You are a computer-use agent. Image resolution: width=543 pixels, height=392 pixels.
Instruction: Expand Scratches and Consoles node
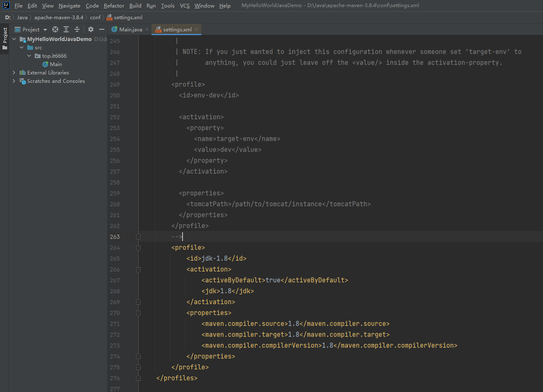pos(14,81)
